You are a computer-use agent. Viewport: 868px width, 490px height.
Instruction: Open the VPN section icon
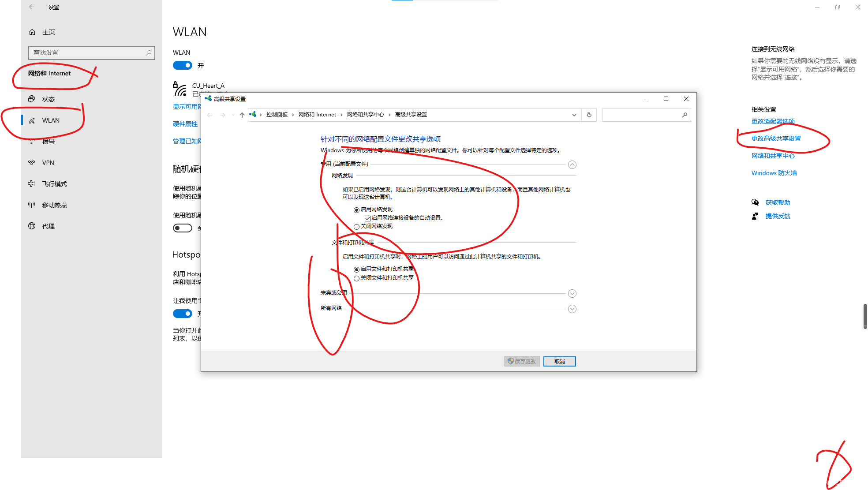[x=32, y=163]
